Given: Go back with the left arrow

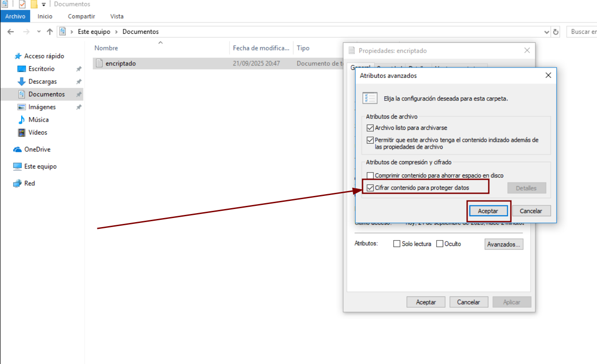Looking at the screenshot, I should tap(11, 32).
